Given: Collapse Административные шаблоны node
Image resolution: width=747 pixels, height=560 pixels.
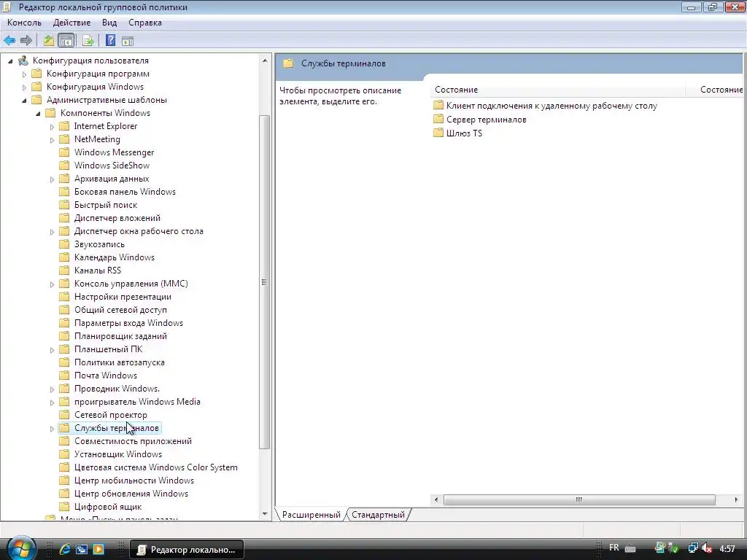Looking at the screenshot, I should pos(24,101).
